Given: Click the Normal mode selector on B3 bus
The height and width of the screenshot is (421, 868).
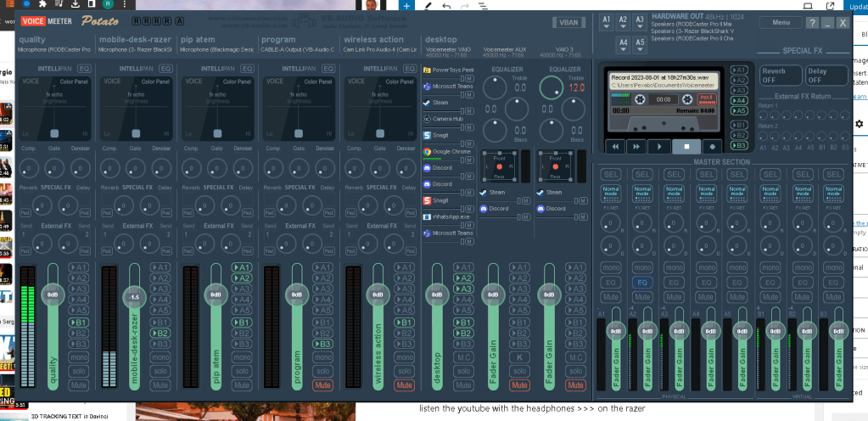Looking at the screenshot, I should tap(833, 192).
